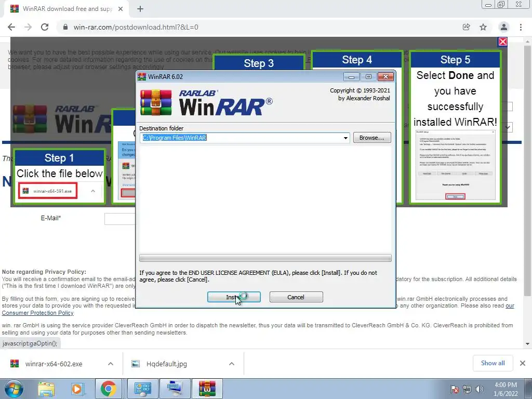Close the WinRAR 6.02 dialog
The height and width of the screenshot is (399, 532).
pyautogui.click(x=385, y=77)
